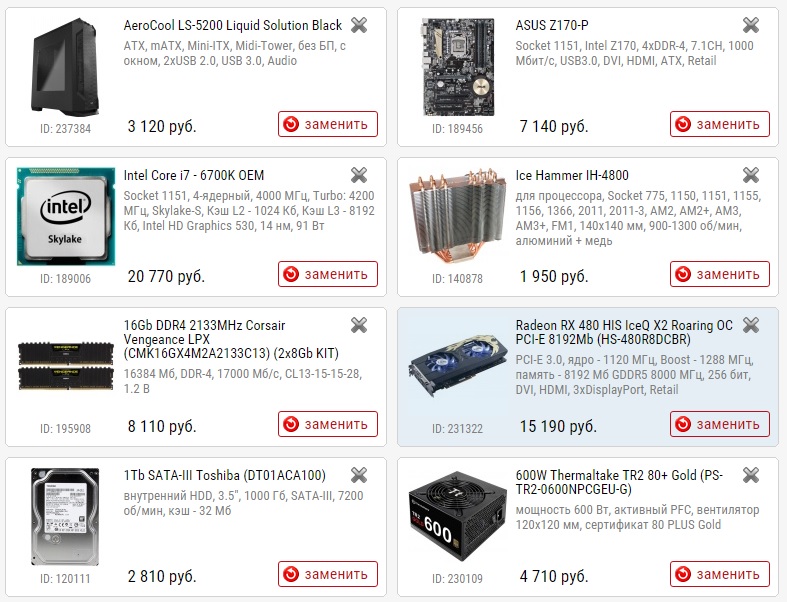Remove the AeroCool LS-5200 case with X icon
The height and width of the screenshot is (602, 787).
359,25
